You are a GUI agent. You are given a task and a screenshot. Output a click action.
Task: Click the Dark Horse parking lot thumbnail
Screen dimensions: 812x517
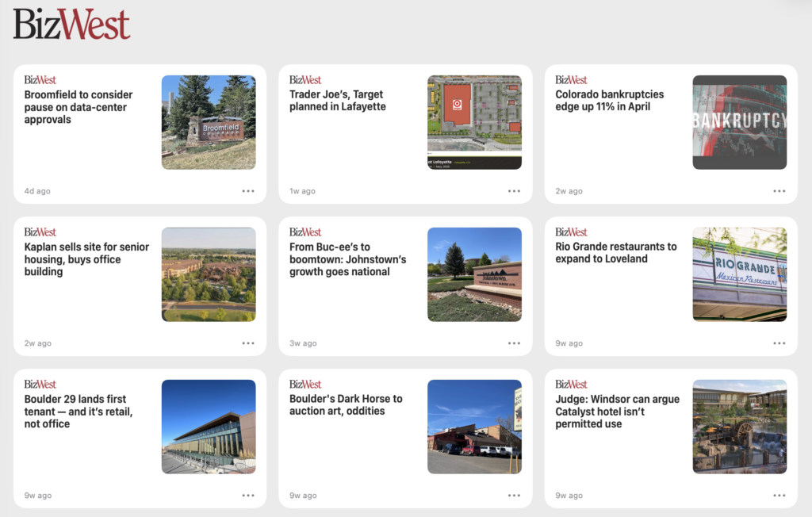(x=474, y=427)
